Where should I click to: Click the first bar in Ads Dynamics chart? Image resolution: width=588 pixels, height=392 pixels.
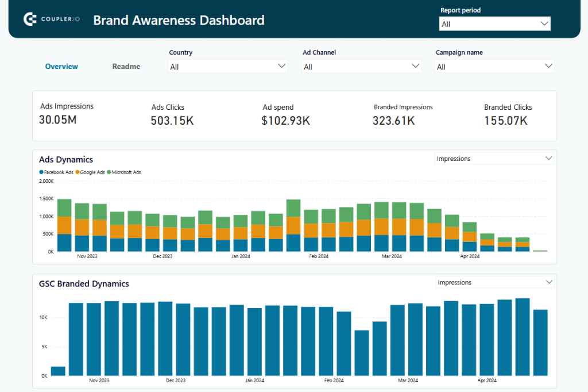tap(64, 225)
